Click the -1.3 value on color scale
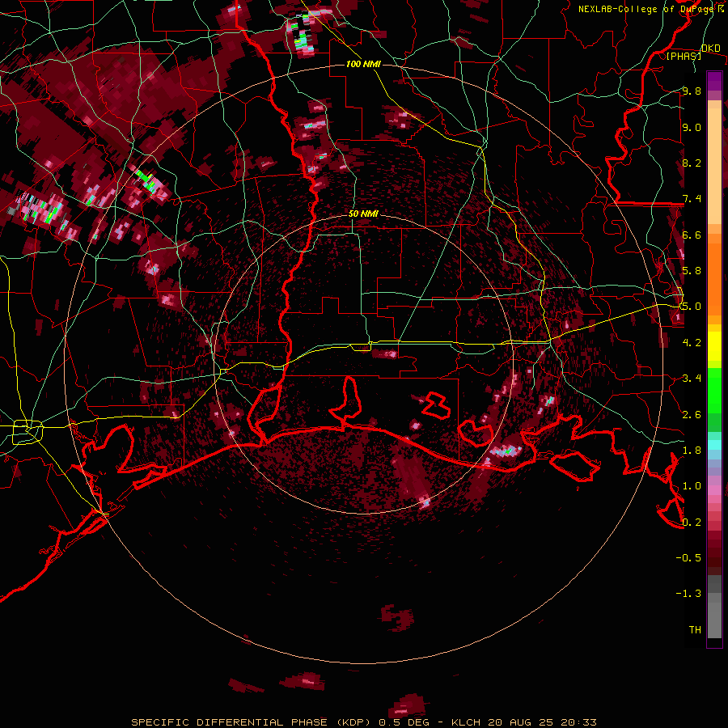Screen dimensions: 728x728 click(x=688, y=594)
